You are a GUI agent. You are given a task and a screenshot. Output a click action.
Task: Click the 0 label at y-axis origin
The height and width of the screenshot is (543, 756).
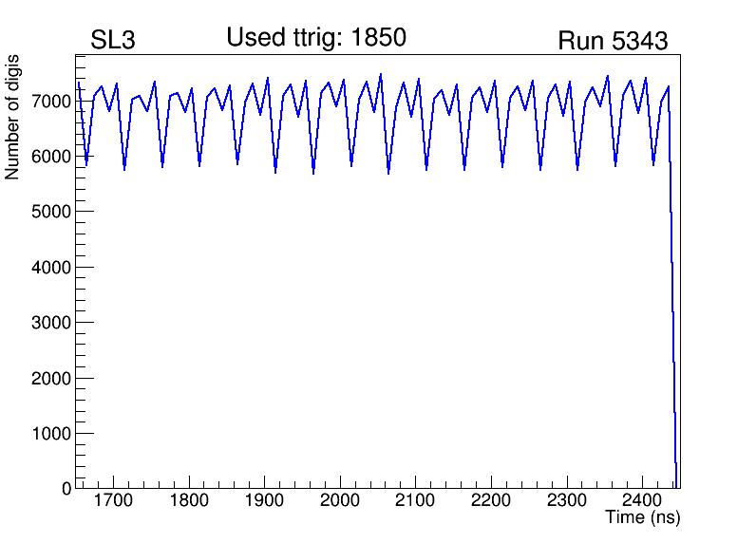[x=66, y=488]
